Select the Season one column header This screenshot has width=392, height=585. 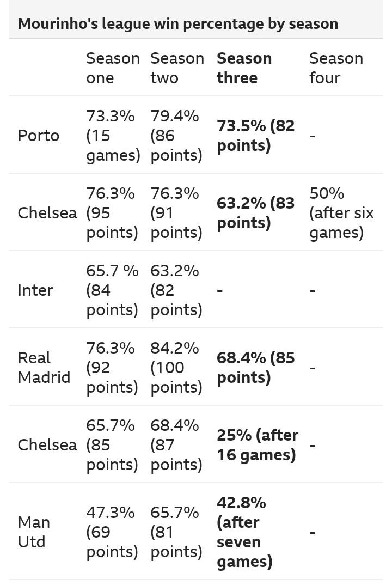(113, 68)
